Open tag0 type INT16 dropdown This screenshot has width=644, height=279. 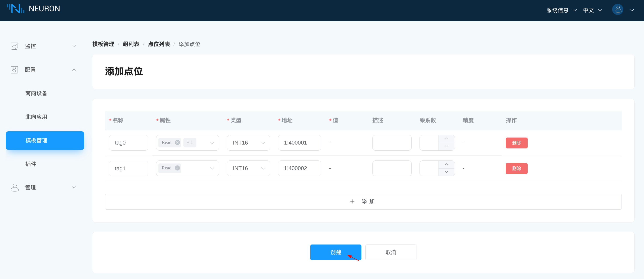[248, 143]
